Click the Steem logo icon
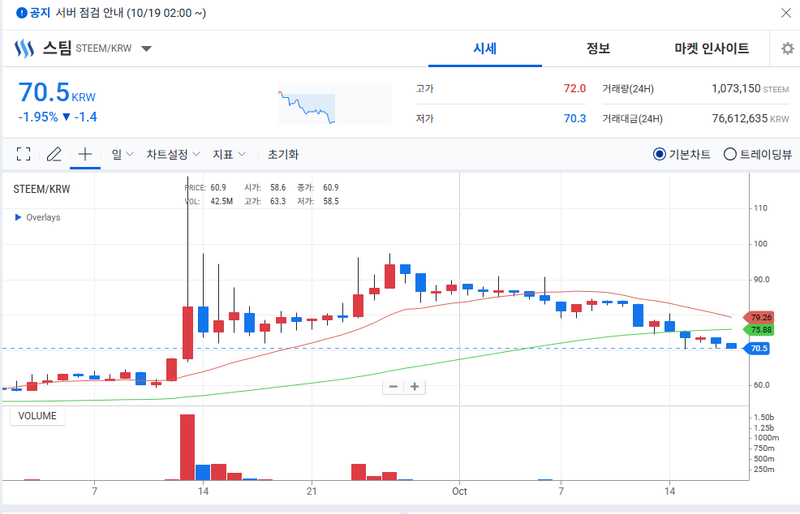The image size is (800, 514). [24, 48]
